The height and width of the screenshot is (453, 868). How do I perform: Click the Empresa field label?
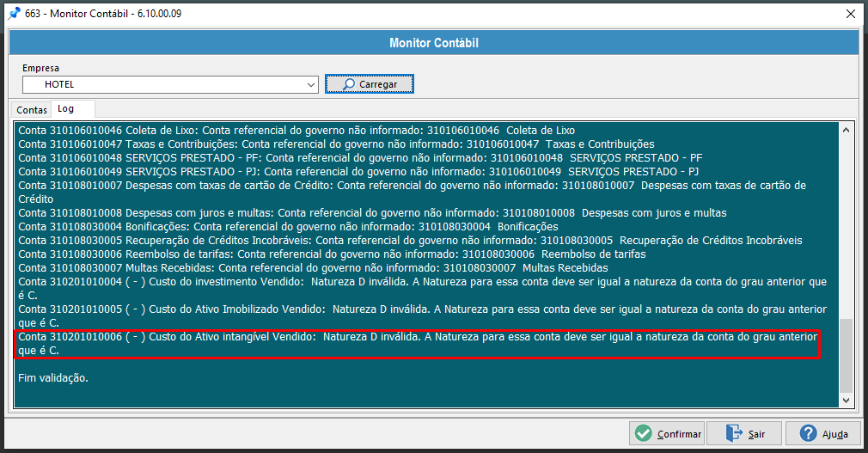40,68
